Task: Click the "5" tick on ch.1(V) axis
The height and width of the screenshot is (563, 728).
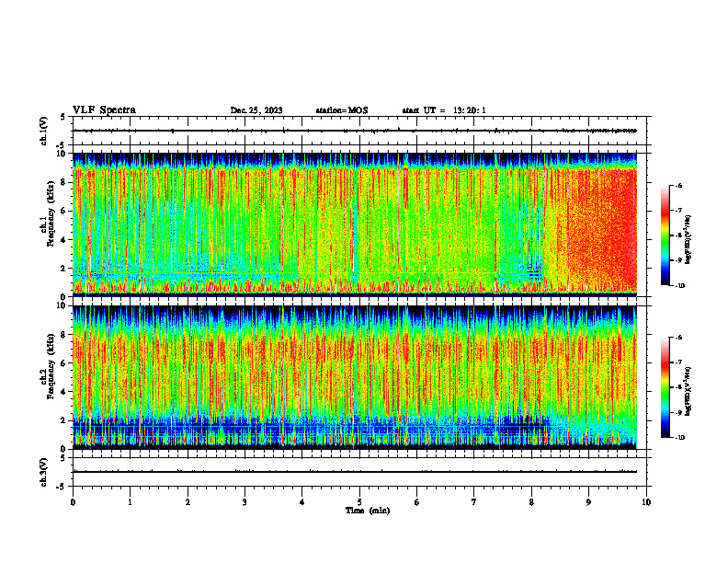Action: click(63, 117)
